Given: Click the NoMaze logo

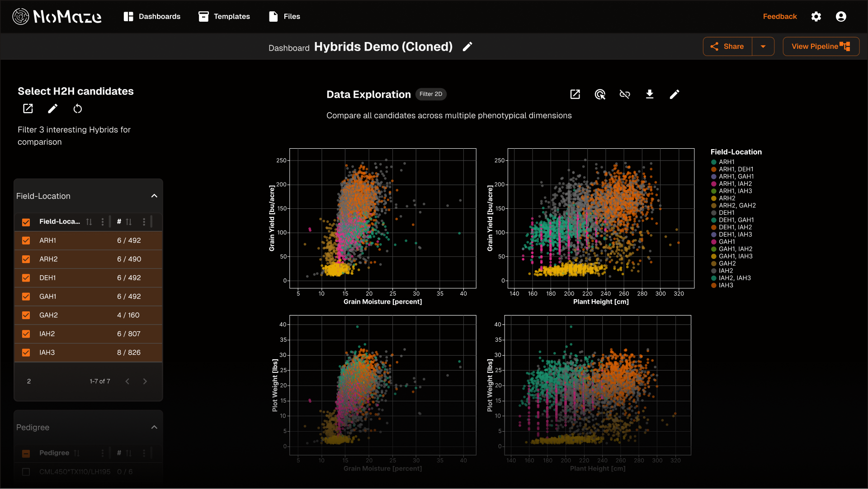Looking at the screenshot, I should click(57, 16).
